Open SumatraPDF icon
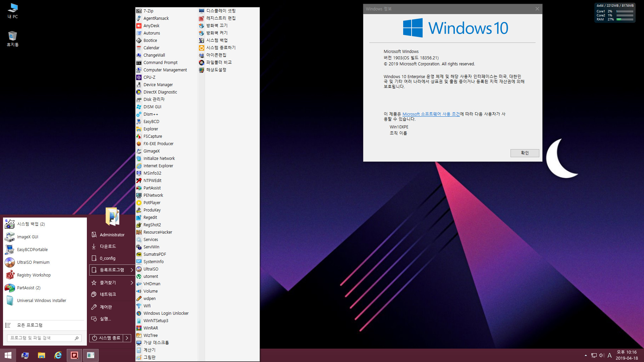Viewport: 644px width, 362px height. coord(139,254)
